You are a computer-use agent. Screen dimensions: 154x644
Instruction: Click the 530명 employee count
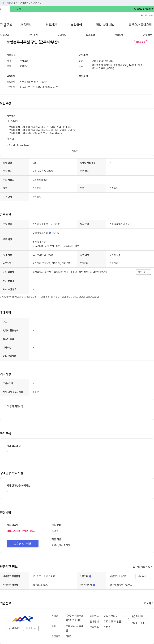point(107,627)
